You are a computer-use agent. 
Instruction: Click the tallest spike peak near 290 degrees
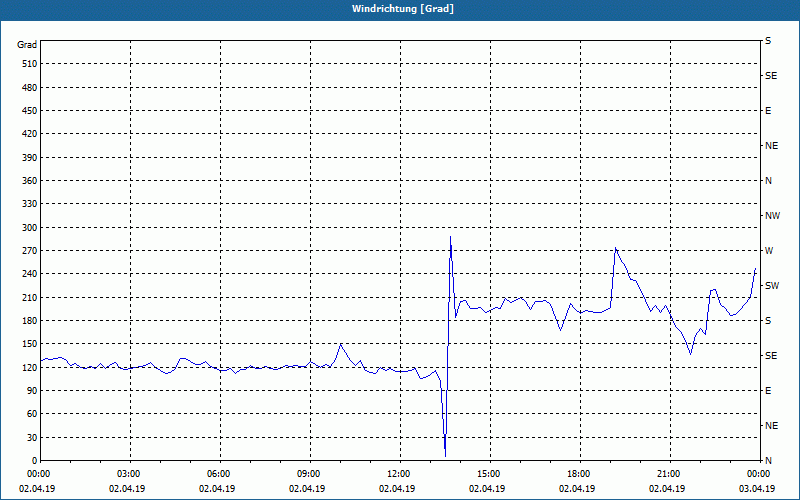pyautogui.click(x=451, y=237)
